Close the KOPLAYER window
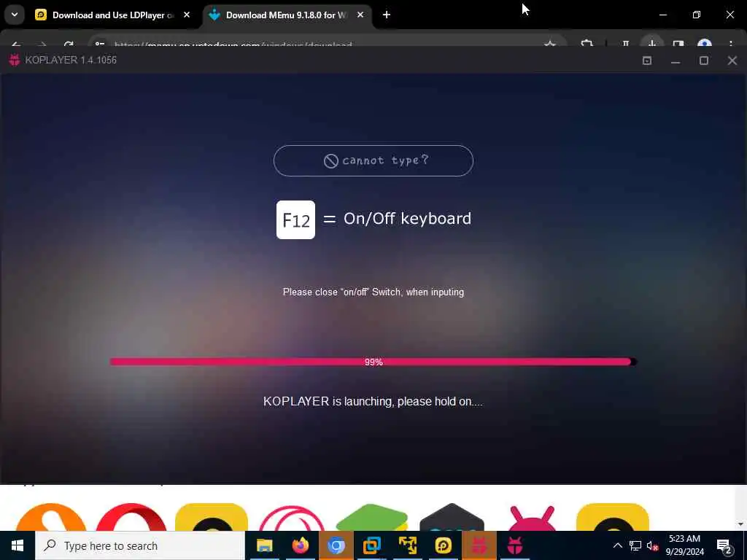The height and width of the screenshot is (560, 747). pyautogui.click(x=732, y=61)
